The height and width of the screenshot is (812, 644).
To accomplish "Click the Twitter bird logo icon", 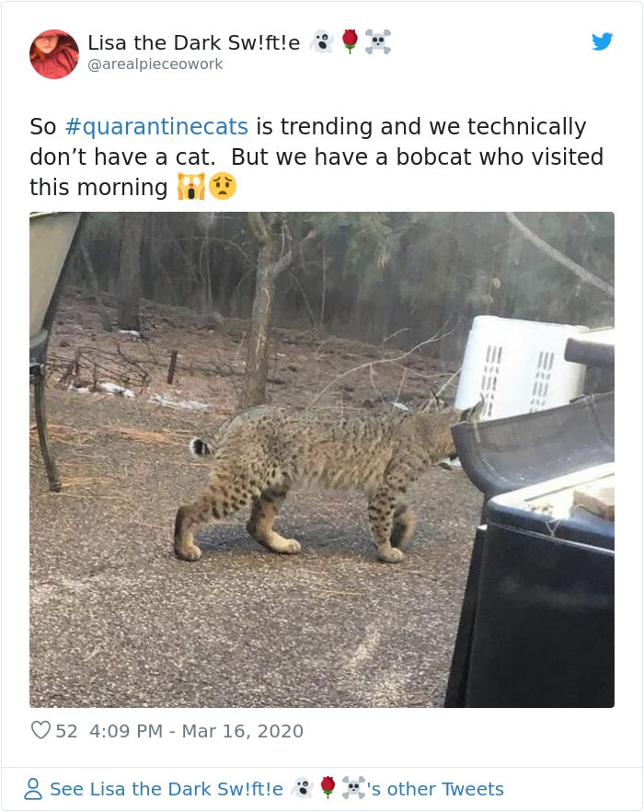I will click(604, 42).
